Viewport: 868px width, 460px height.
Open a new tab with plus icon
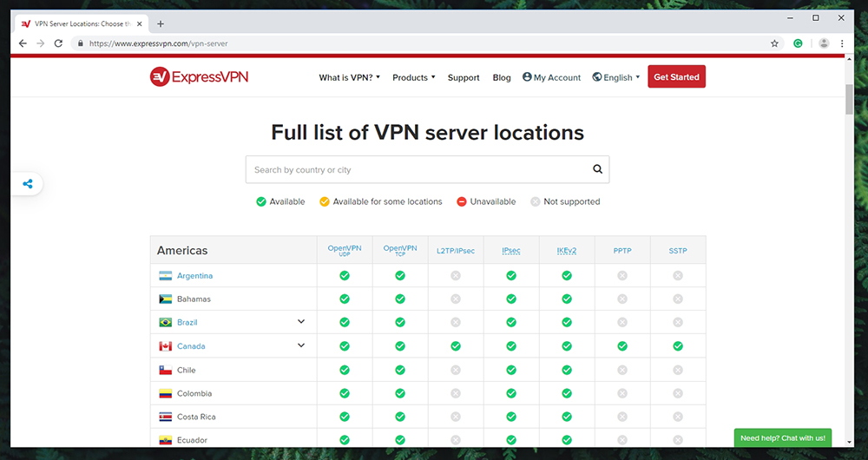tap(161, 23)
